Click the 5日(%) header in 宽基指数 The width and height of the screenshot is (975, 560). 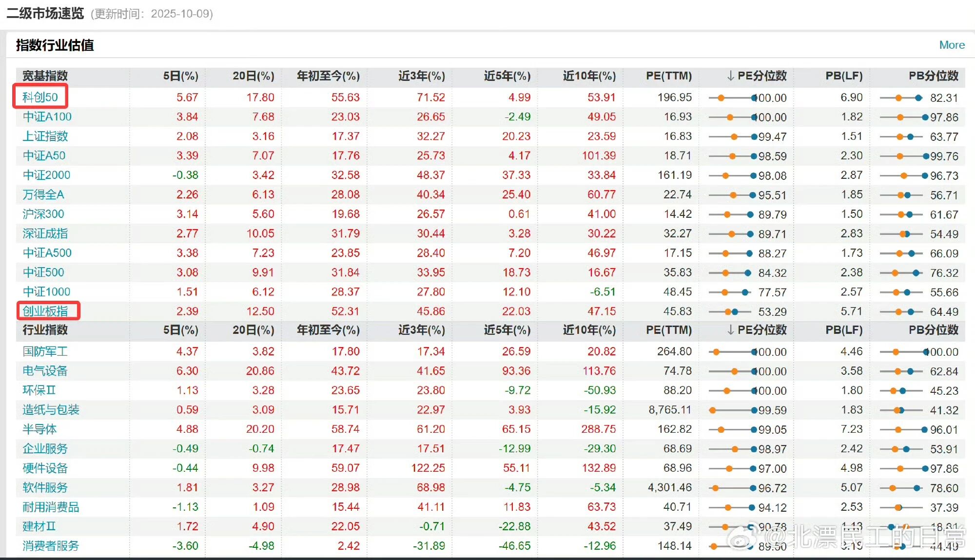pyautogui.click(x=180, y=76)
